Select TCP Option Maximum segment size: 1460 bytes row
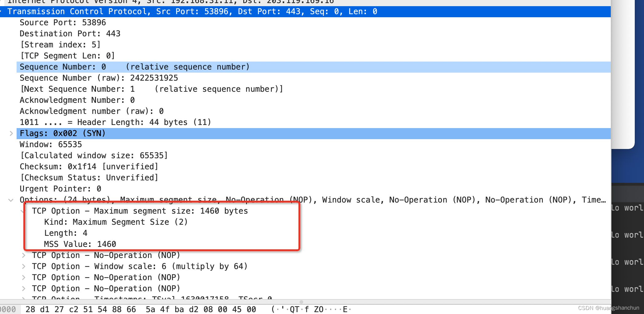This screenshot has height=314, width=644. pyautogui.click(x=140, y=211)
